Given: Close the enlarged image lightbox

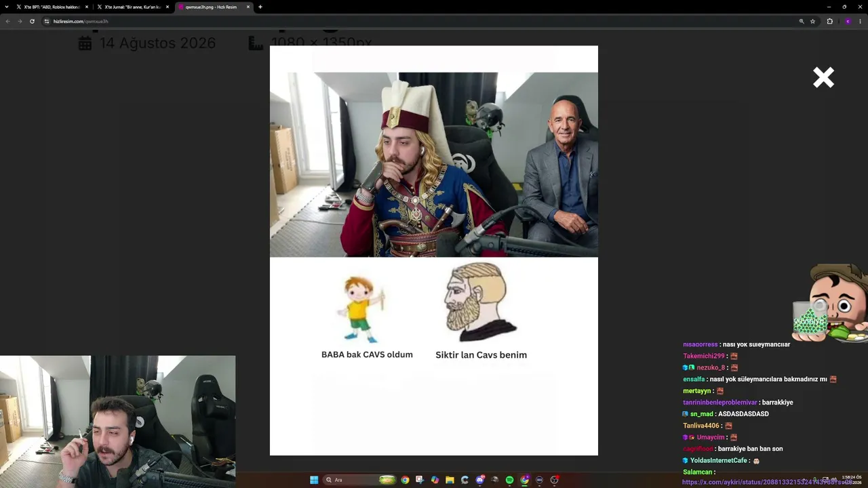Looking at the screenshot, I should click(823, 78).
